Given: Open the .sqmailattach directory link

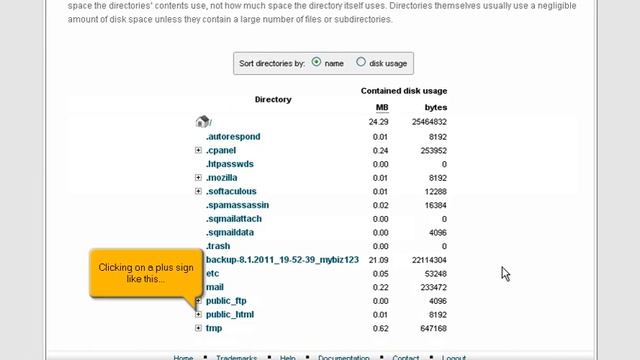Looking at the screenshot, I should tap(234, 219).
